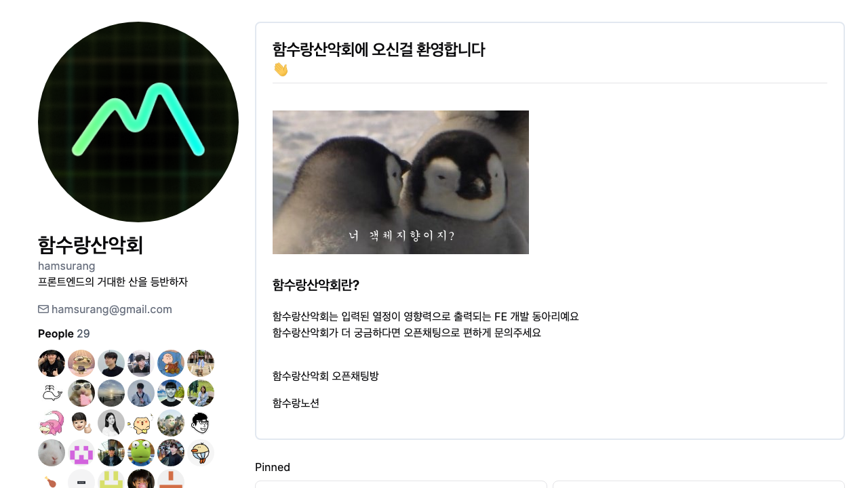This screenshot has height=488, width=868.
Task: Click the thumbs-up memoji avatar
Action: (81, 423)
